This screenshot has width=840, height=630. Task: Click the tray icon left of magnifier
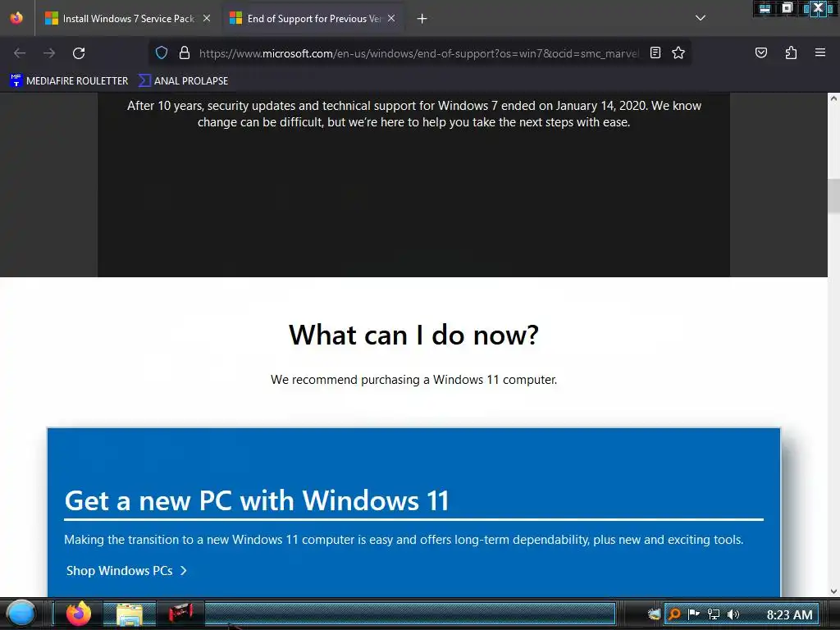654,614
